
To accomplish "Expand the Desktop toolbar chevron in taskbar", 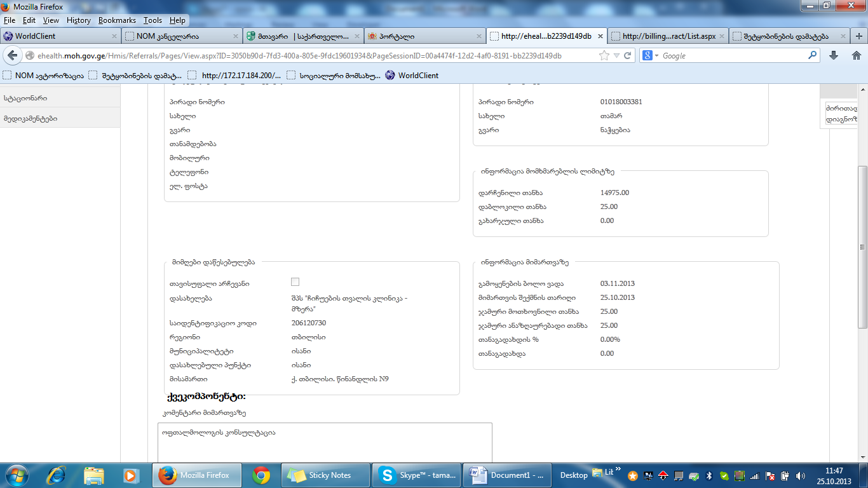I will 618,470.
